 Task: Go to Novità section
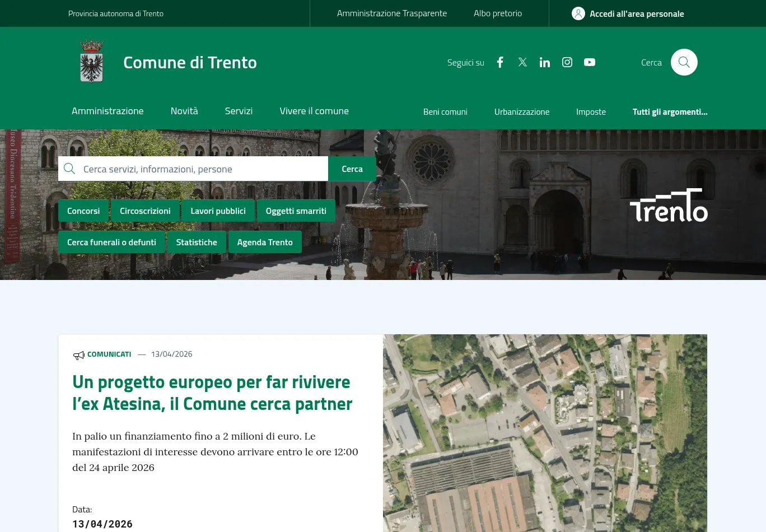(184, 111)
